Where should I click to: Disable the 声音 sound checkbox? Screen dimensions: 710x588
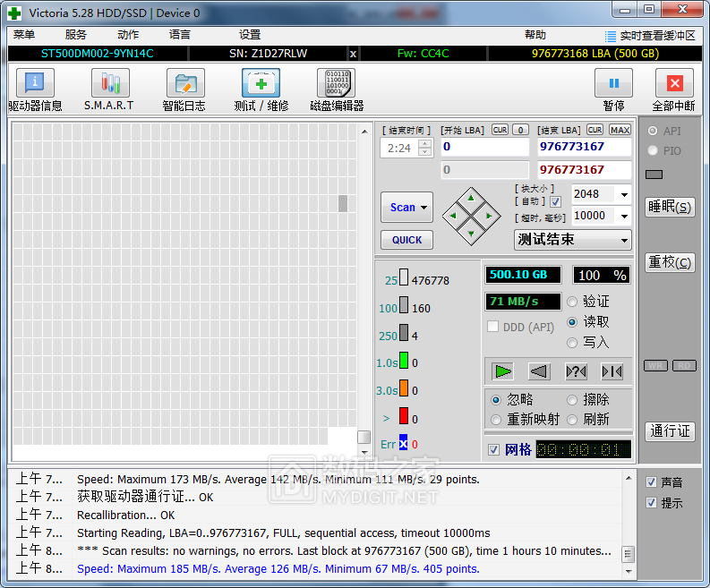pyautogui.click(x=651, y=481)
